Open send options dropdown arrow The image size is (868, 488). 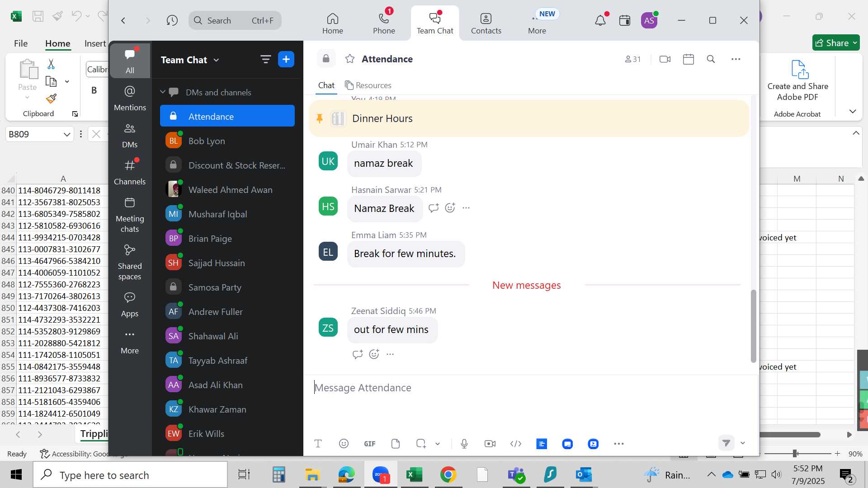tap(743, 443)
